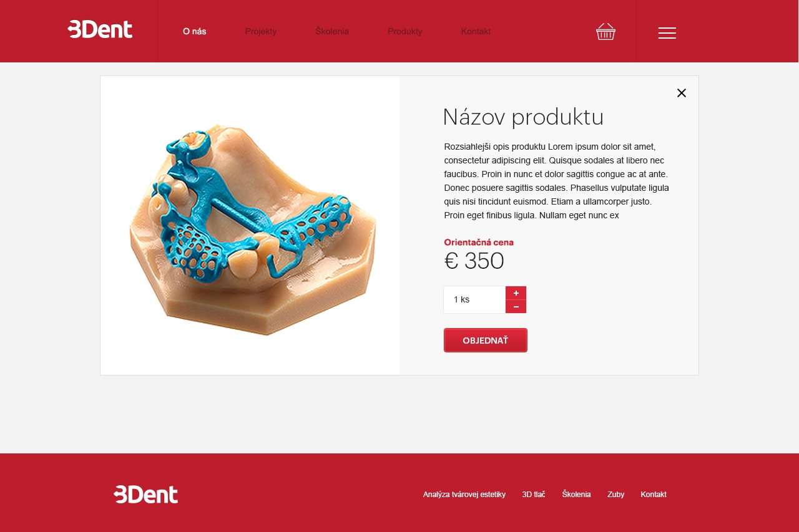Screen dimensions: 799x532
Task: Click the Školenia link in footer
Action: point(577,494)
